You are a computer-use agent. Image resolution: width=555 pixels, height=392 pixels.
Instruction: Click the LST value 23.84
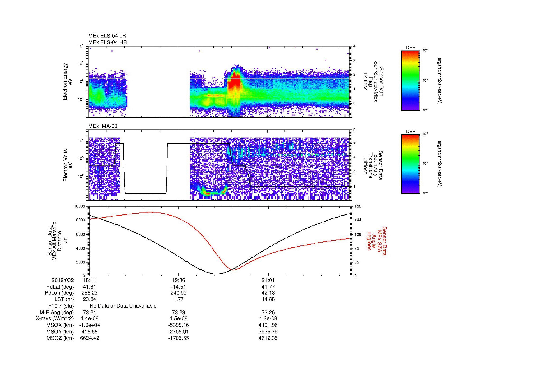coord(89,299)
